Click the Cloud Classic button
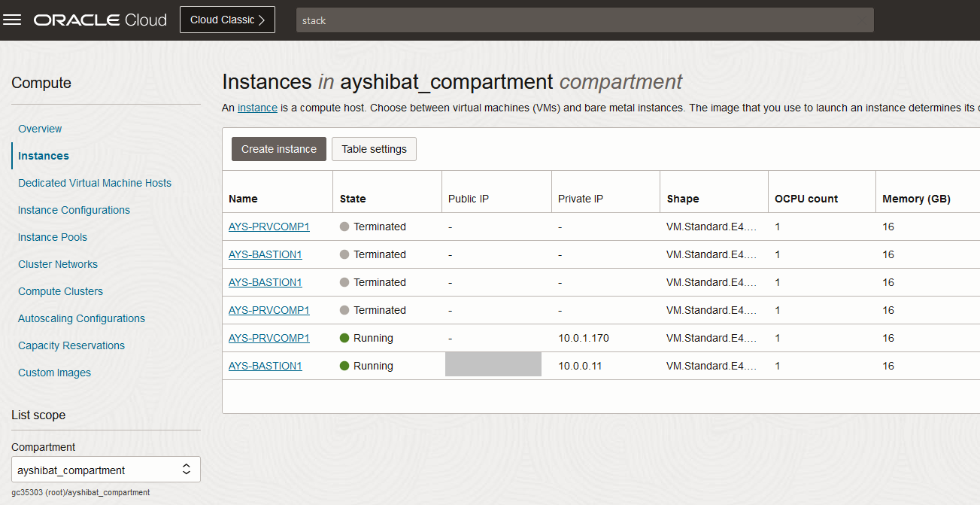 point(227,20)
